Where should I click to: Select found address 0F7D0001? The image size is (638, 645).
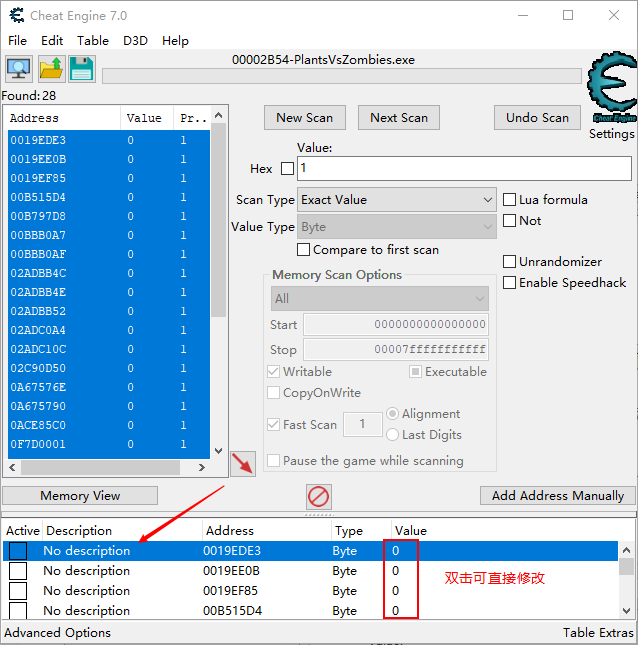pos(109,444)
